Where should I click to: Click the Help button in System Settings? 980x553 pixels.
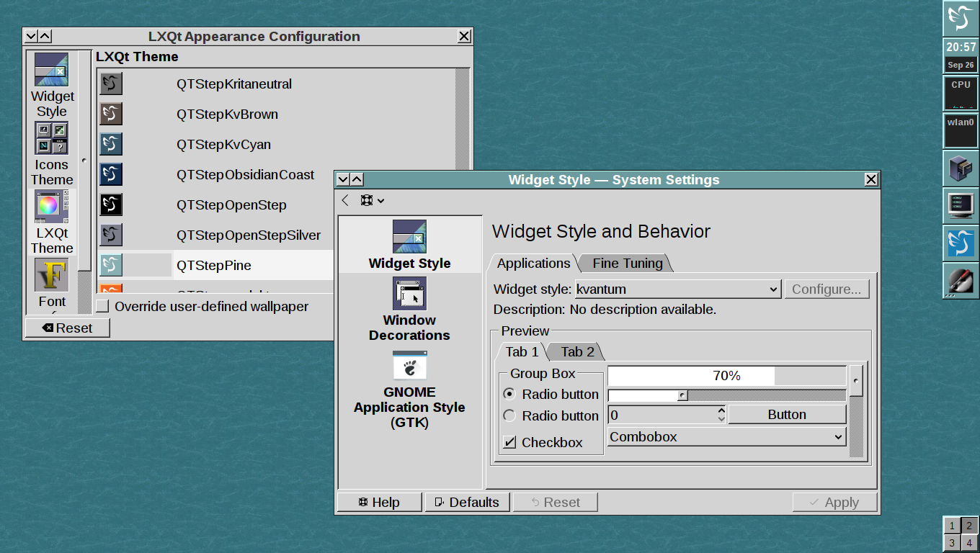[x=379, y=502]
